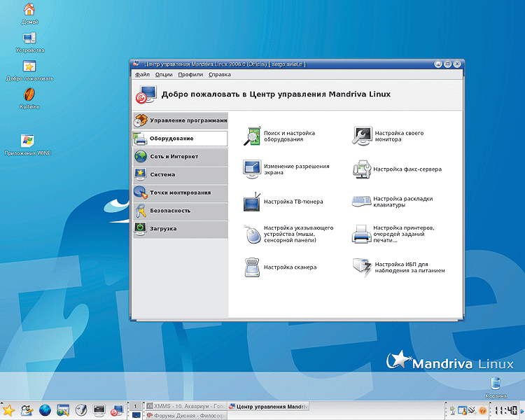525x420 pixels.
Task: Open UPS power monitoring setup
Action: tap(398, 267)
